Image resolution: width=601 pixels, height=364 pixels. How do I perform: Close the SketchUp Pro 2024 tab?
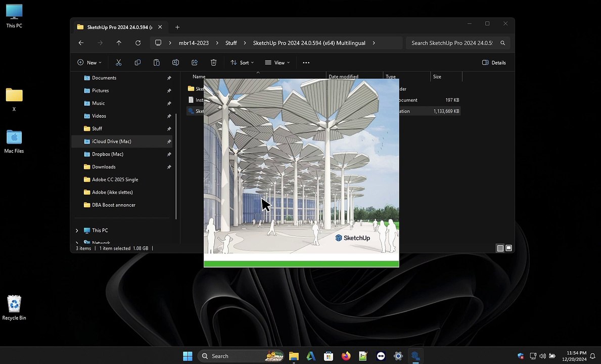click(160, 27)
